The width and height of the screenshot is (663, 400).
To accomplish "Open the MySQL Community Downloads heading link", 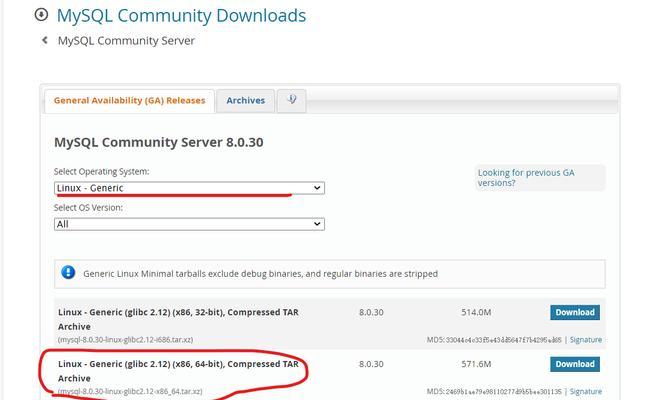I will pos(181,16).
